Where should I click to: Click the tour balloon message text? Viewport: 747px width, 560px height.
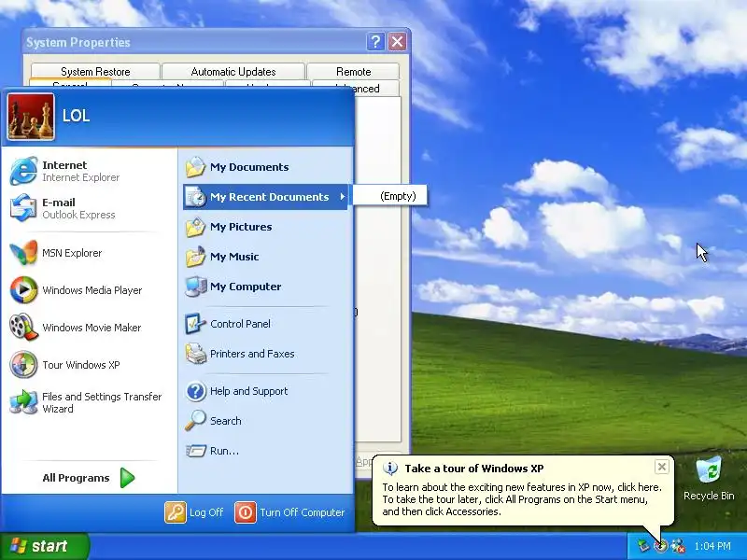522,499
